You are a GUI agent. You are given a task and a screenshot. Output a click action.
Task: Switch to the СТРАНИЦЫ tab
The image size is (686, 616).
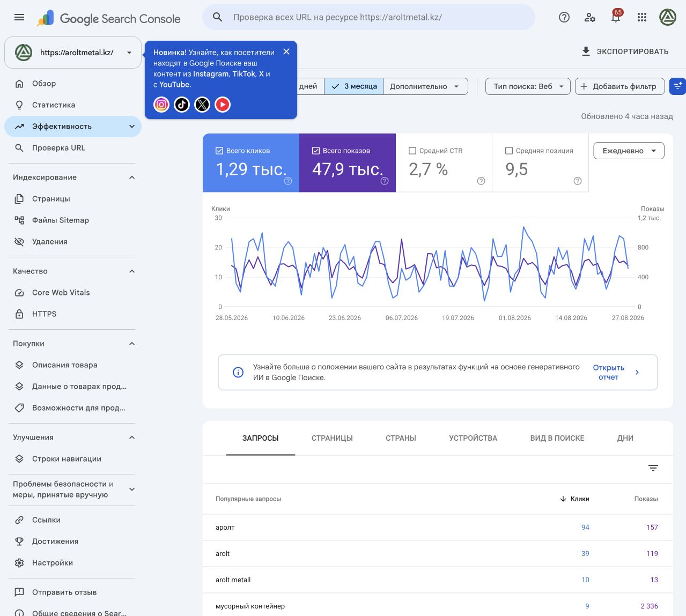click(332, 438)
